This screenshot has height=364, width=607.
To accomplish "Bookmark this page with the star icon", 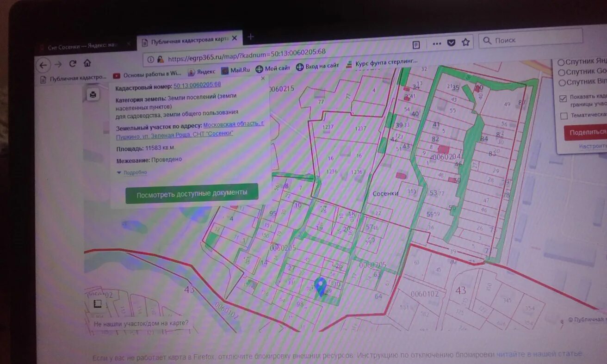I will pos(465,42).
